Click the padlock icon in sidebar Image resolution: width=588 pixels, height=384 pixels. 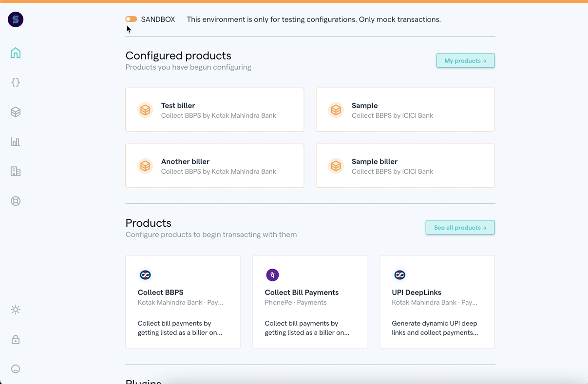16,339
